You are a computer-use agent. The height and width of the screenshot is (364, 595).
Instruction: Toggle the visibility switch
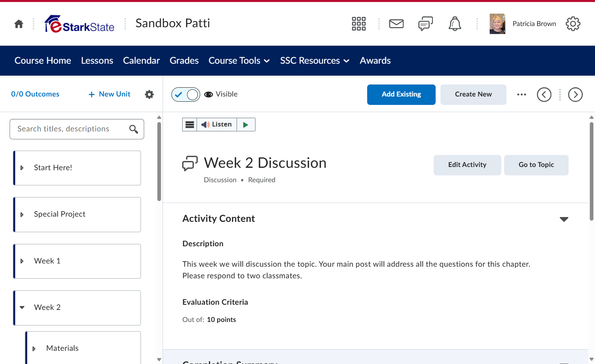pyautogui.click(x=186, y=95)
